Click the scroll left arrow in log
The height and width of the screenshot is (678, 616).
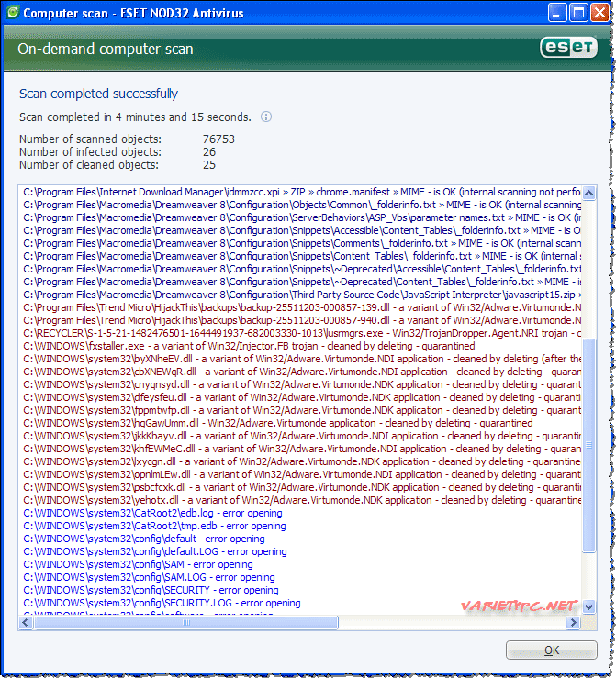[x=26, y=623]
